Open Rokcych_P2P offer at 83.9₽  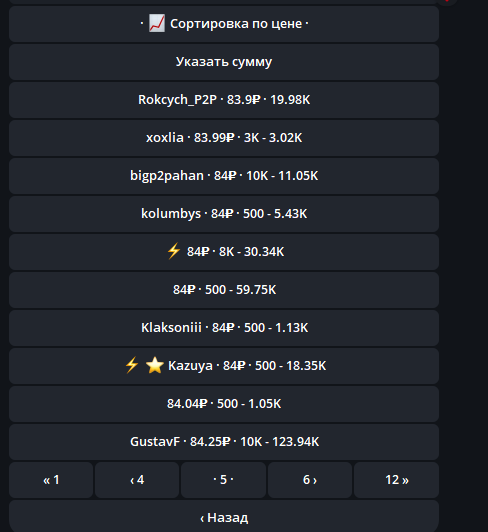[224, 100]
